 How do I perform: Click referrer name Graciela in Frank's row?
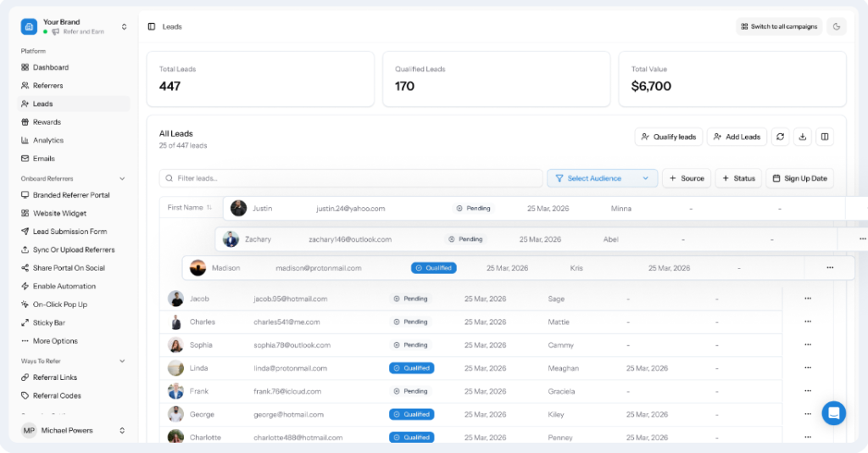[x=561, y=392]
